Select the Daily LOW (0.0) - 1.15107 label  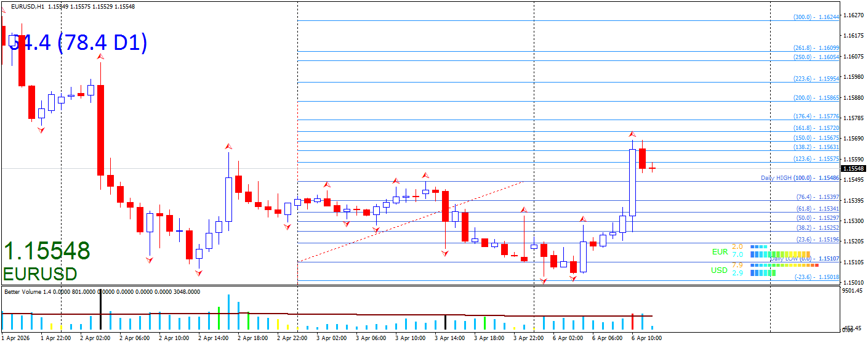805,259
